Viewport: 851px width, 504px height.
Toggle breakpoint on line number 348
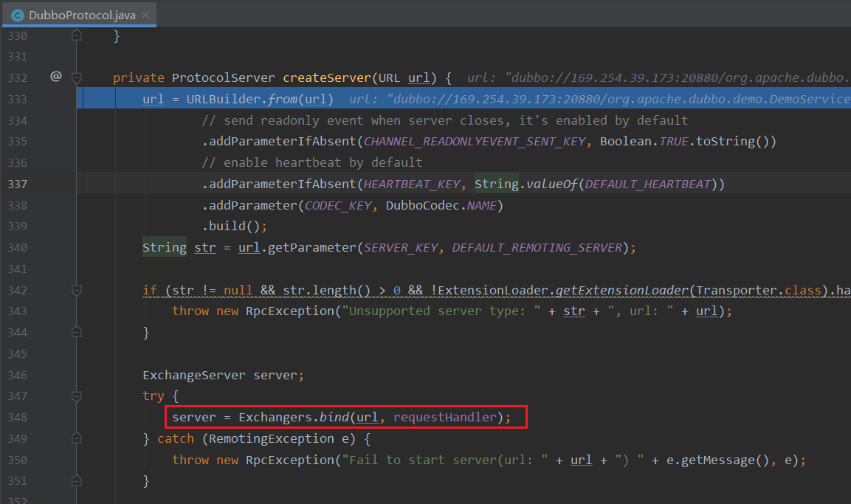coord(17,418)
